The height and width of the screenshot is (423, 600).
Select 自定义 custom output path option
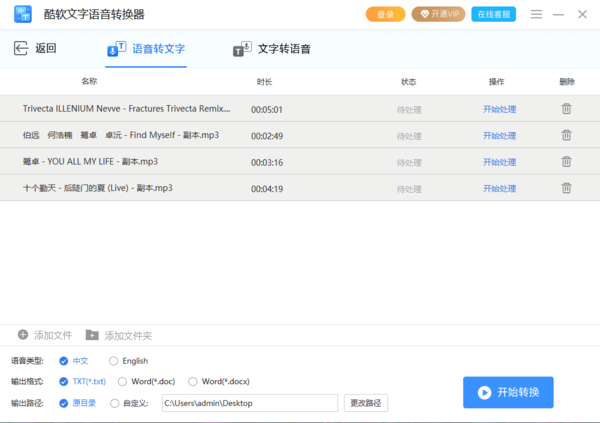113,403
